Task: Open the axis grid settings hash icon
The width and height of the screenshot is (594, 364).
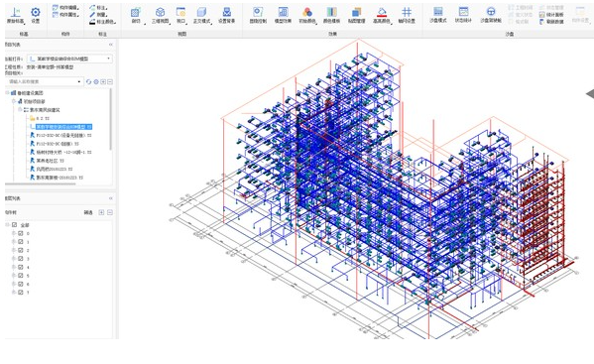Action: click(x=407, y=12)
